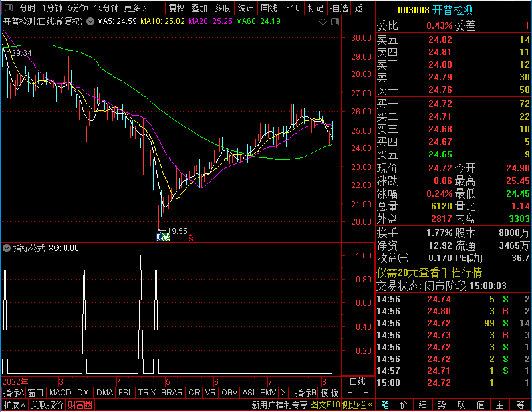The image size is (532, 412).
Task: Click the red S marker on the chart
Action: click(x=191, y=238)
